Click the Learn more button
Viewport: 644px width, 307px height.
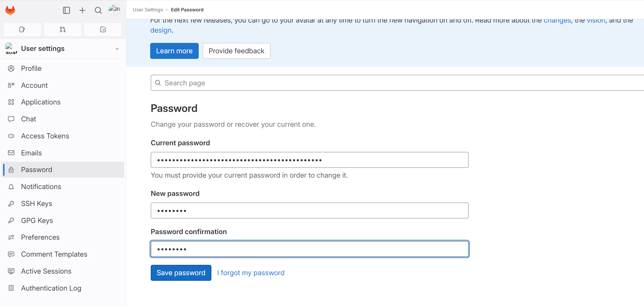(x=174, y=51)
